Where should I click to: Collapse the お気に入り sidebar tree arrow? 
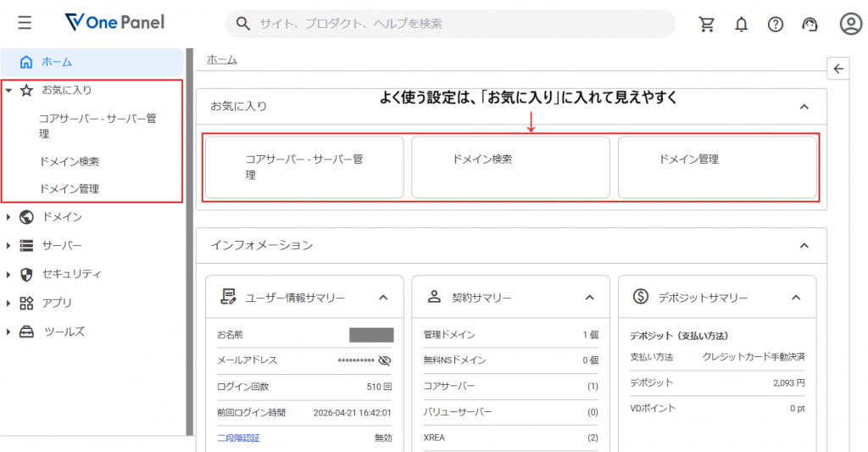pos(8,90)
